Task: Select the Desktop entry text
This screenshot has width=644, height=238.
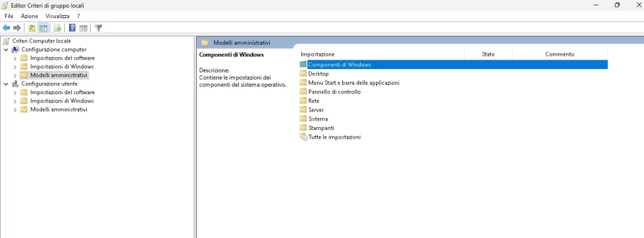Action: click(318, 73)
